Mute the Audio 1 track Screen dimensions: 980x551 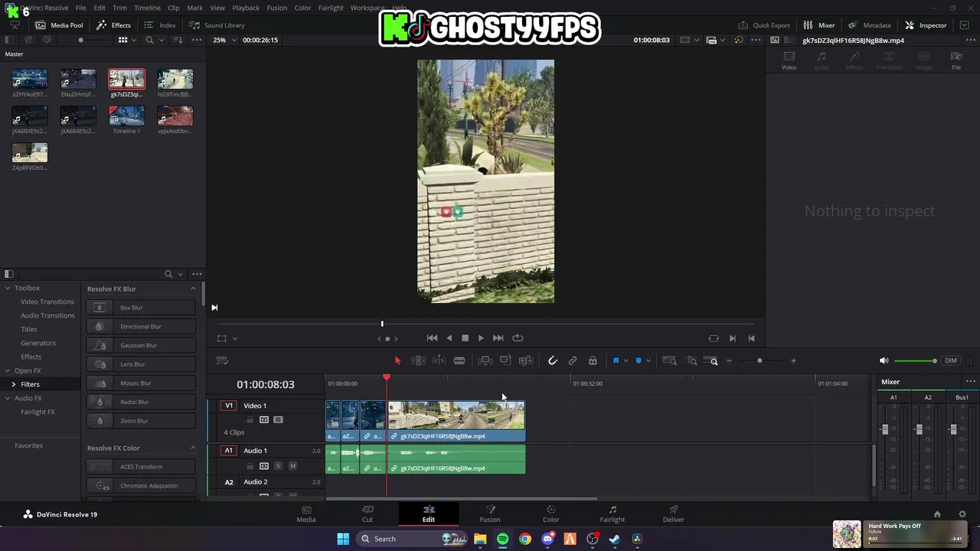292,466
